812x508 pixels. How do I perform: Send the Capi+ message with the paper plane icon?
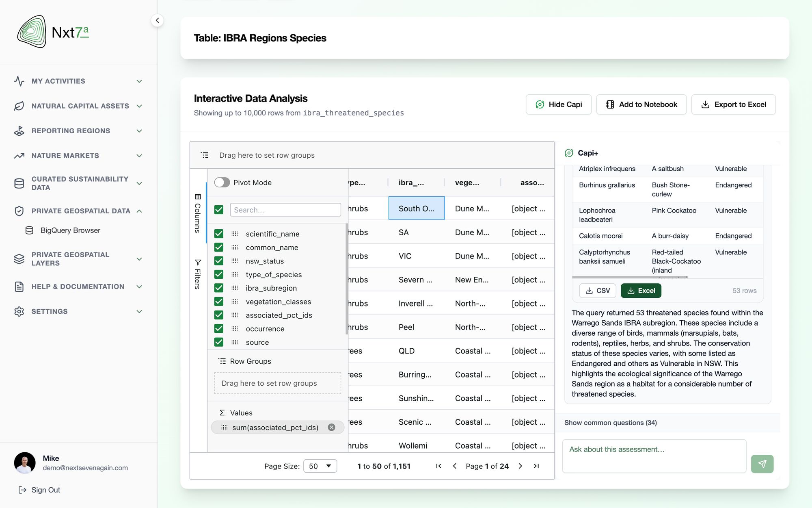762,464
